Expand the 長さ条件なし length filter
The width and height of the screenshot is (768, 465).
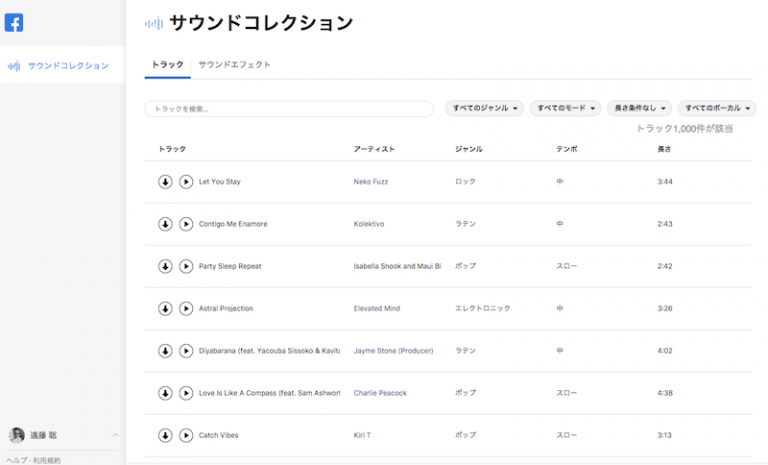(x=639, y=108)
